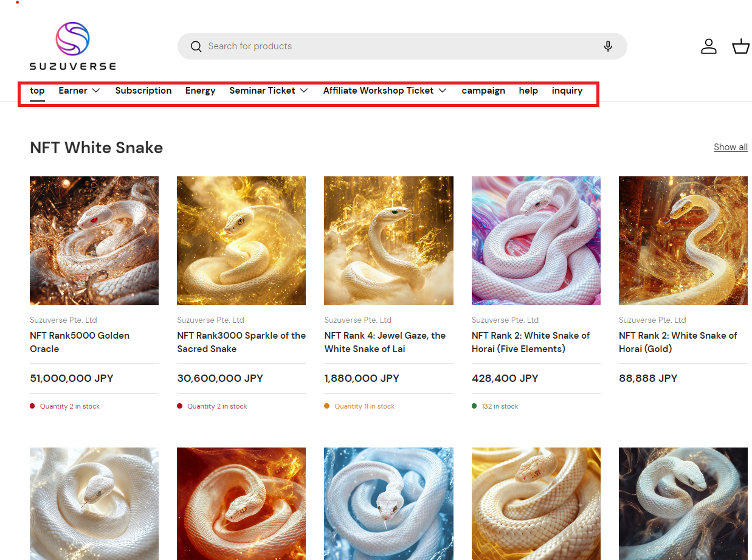
Task: Open the Jewel Gaze White Snake image
Action: 388,241
